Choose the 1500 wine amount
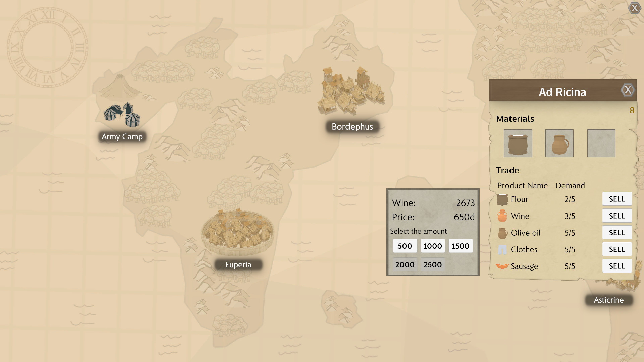This screenshot has height=362, width=644. tap(460, 246)
